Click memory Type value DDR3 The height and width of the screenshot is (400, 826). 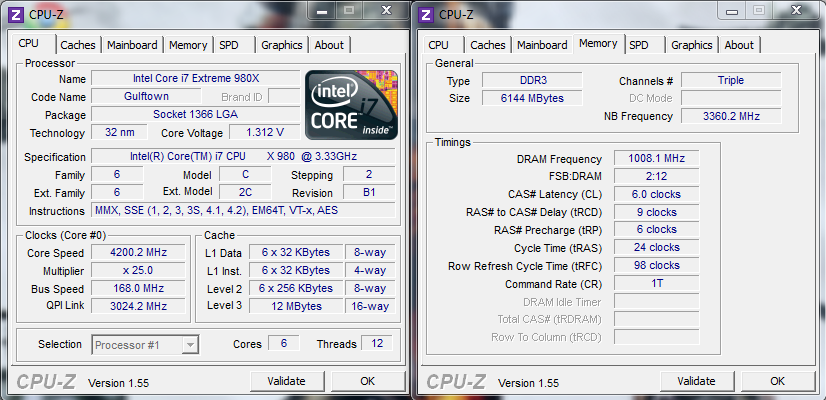532,80
